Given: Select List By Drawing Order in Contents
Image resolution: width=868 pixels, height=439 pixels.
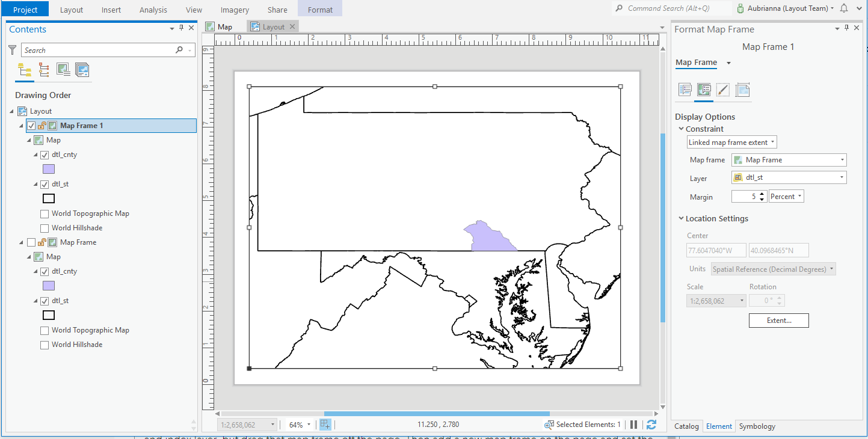Looking at the screenshot, I should click(24, 69).
